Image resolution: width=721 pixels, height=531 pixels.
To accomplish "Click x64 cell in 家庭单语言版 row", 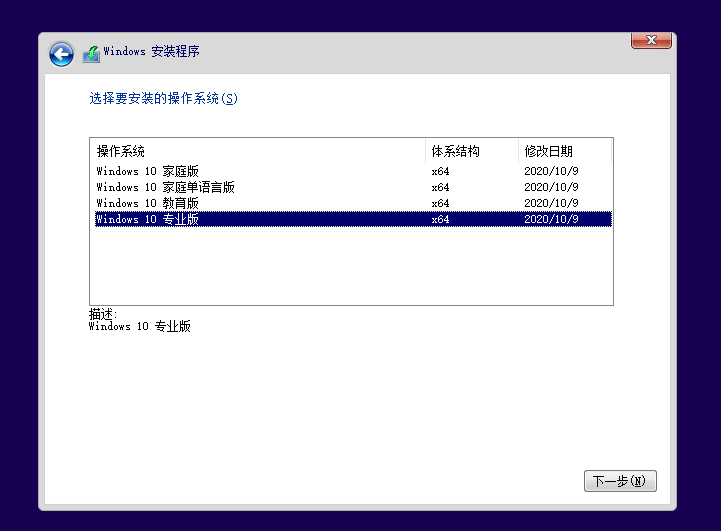I will pyautogui.click(x=440, y=187).
